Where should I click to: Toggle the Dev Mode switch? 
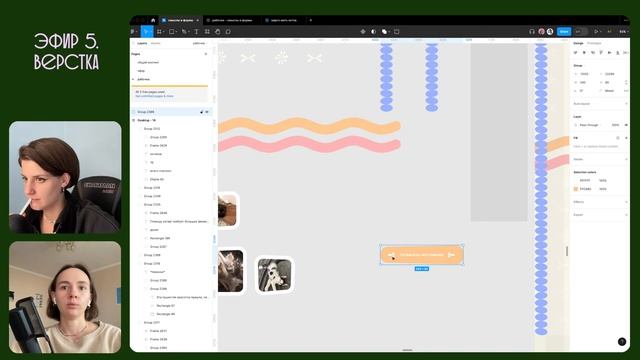(x=581, y=31)
